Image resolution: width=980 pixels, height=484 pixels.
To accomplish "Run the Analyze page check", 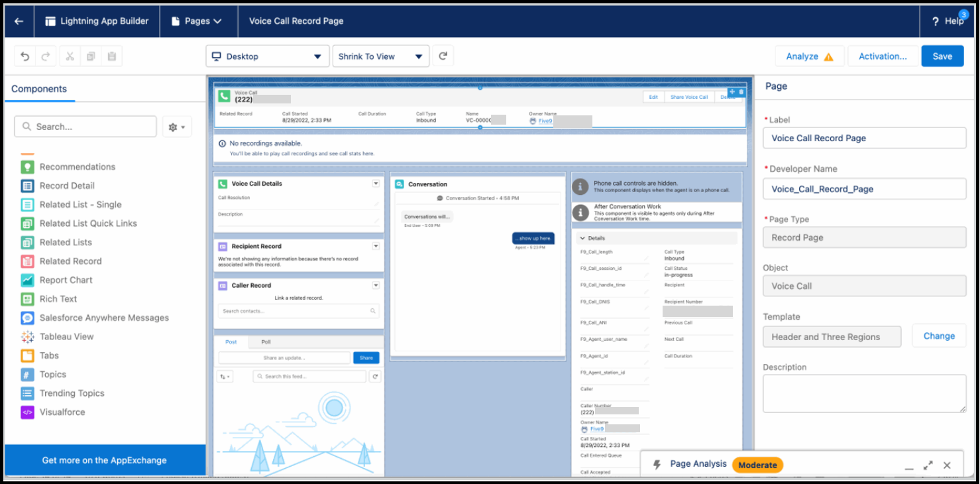I will pos(810,56).
